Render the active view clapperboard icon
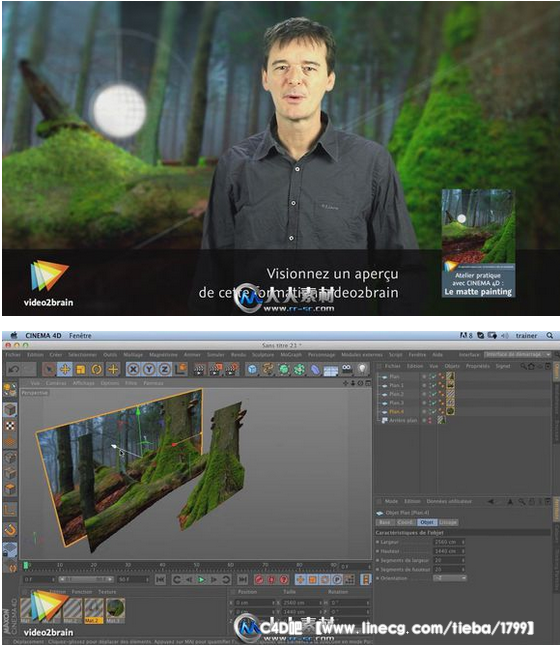The width and height of the screenshot is (560, 645). 200,369
